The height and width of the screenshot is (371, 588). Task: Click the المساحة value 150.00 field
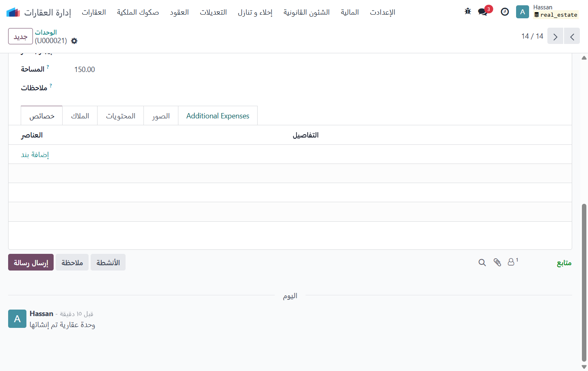(x=85, y=70)
